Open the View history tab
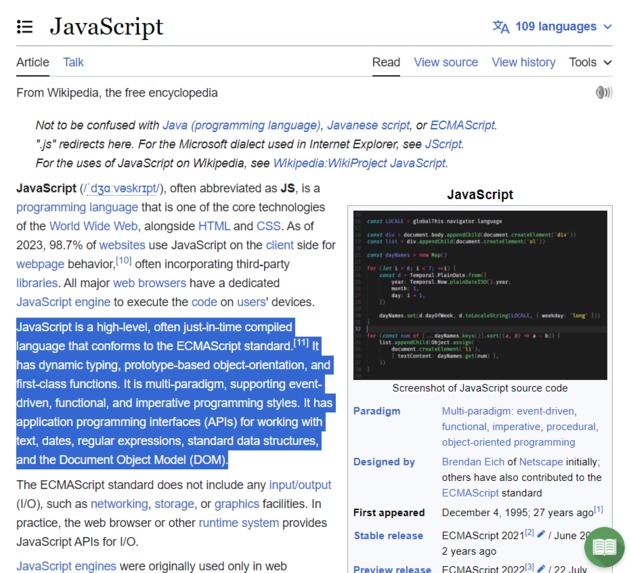The image size is (631, 573). [x=524, y=62]
